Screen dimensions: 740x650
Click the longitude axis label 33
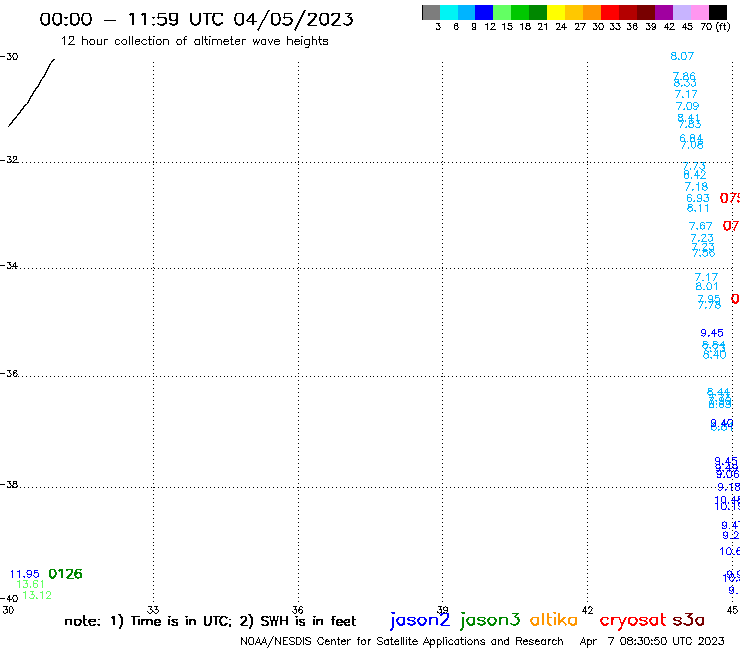(x=153, y=610)
